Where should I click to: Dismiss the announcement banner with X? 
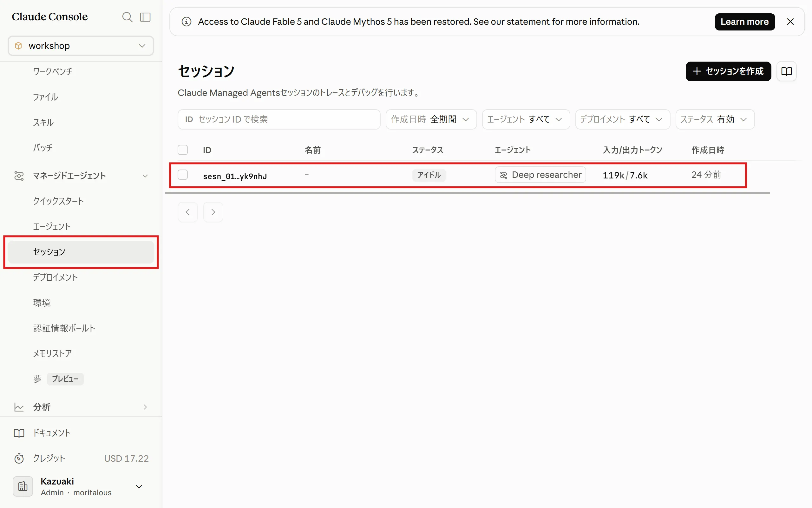[x=790, y=22]
